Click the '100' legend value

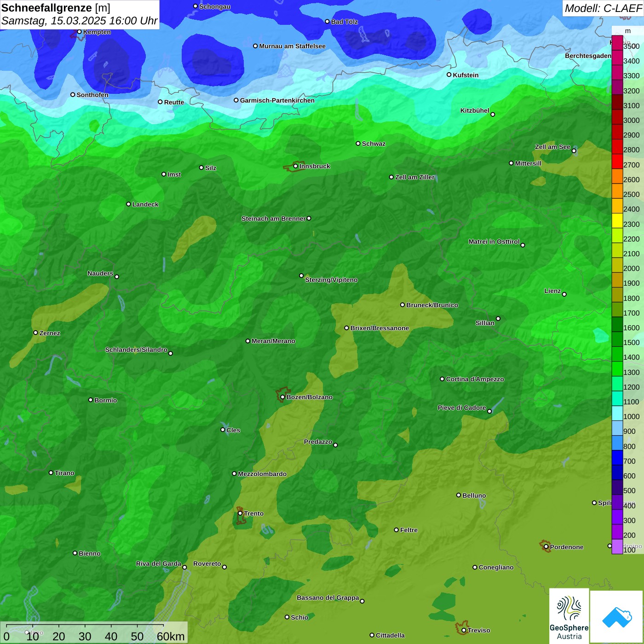[x=629, y=550]
